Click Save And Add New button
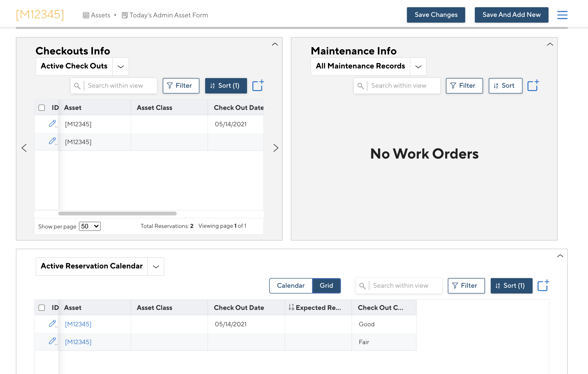This screenshot has height=374, width=588. coord(512,15)
